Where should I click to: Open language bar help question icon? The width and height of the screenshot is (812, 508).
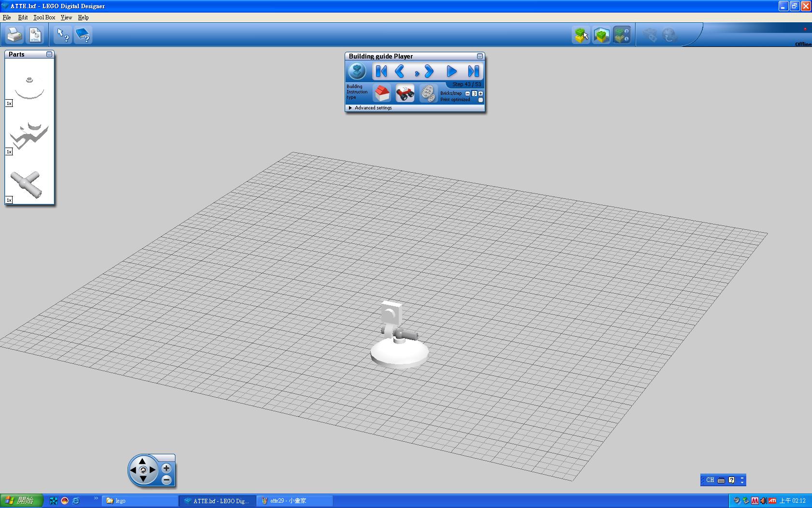(x=732, y=480)
